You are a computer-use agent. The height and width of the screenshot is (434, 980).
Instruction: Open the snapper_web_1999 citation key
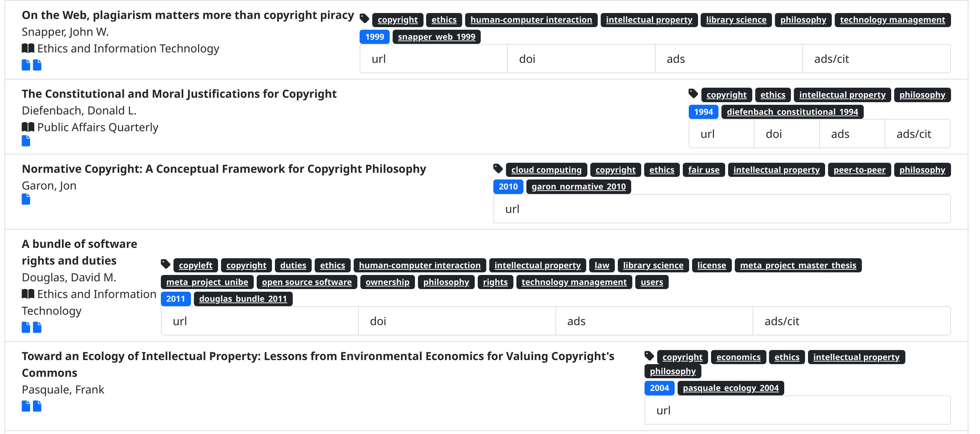(436, 36)
